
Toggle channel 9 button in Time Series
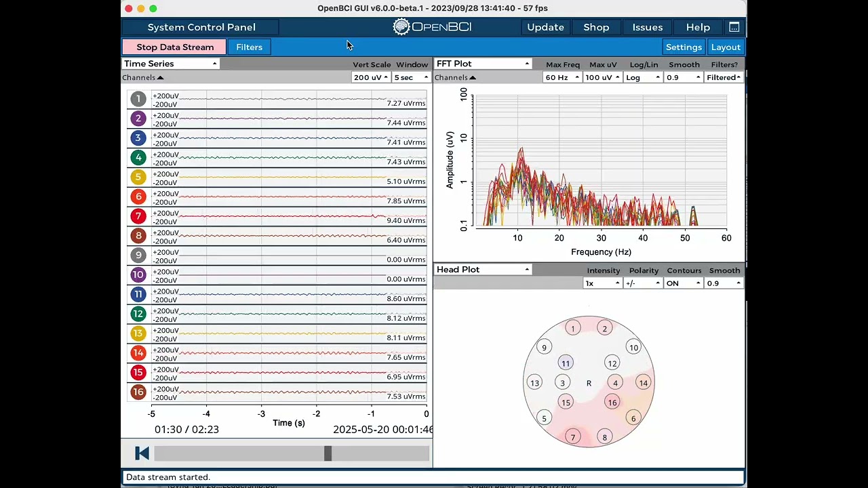pyautogui.click(x=138, y=256)
